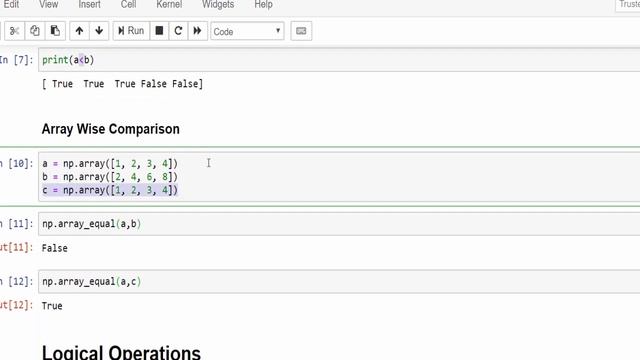Open the Edit menu
The width and height of the screenshot is (640, 360).
coord(11,5)
